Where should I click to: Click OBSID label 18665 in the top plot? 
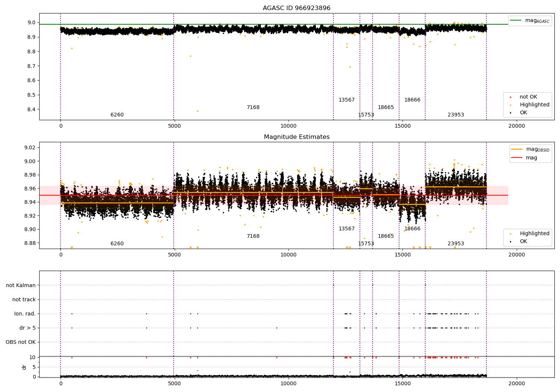click(x=386, y=108)
